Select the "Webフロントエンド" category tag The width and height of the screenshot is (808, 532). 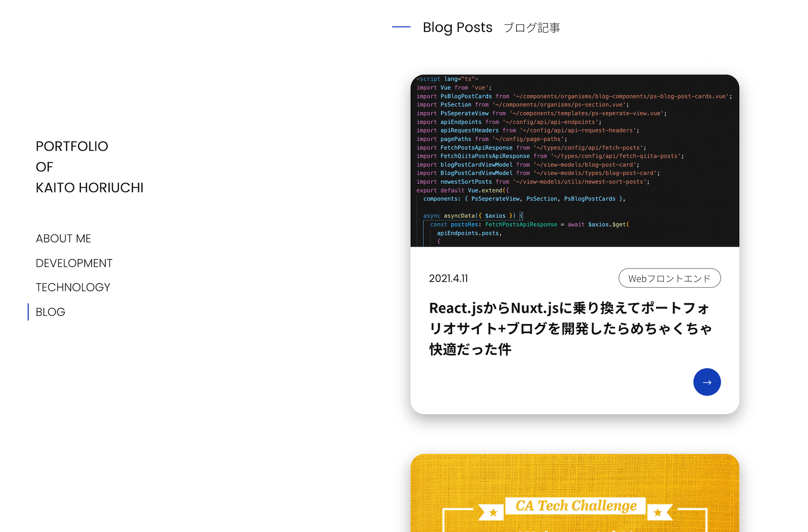click(x=669, y=278)
